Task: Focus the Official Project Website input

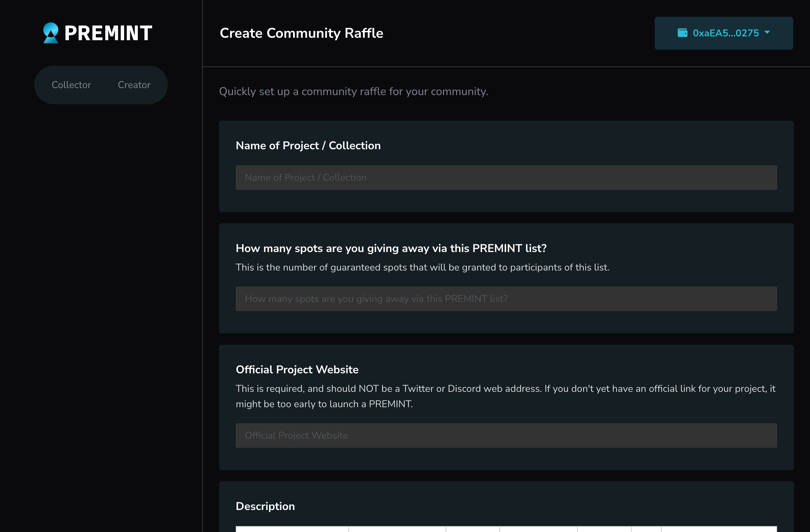Action: (x=506, y=436)
